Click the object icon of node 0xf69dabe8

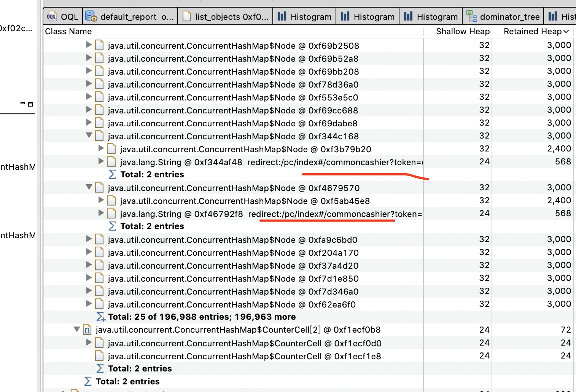99,123
